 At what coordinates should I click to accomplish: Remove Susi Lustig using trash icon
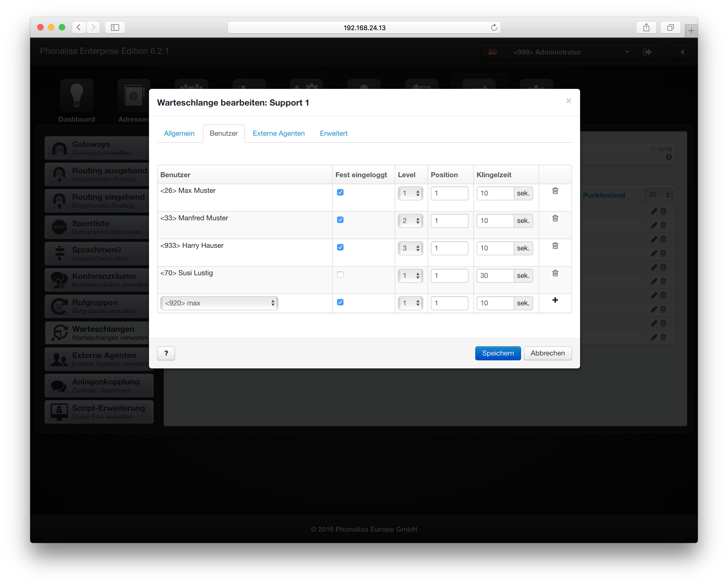pyautogui.click(x=555, y=273)
